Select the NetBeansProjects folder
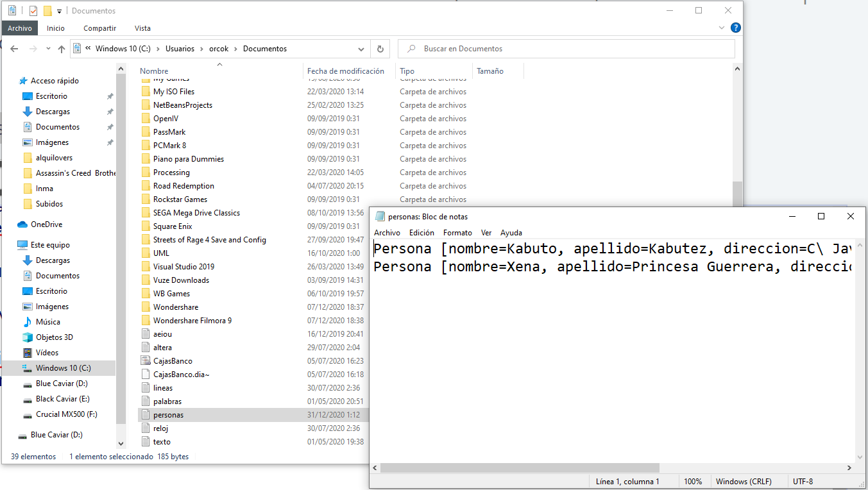 183,105
